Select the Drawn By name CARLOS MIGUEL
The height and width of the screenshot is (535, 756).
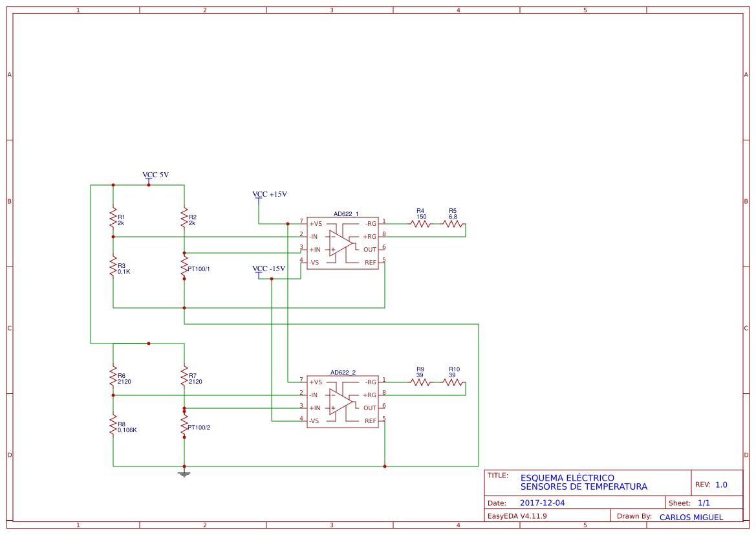point(691,517)
